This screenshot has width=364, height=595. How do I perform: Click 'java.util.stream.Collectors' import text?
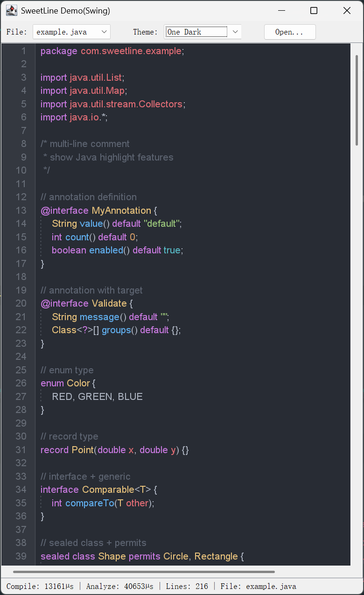click(126, 104)
